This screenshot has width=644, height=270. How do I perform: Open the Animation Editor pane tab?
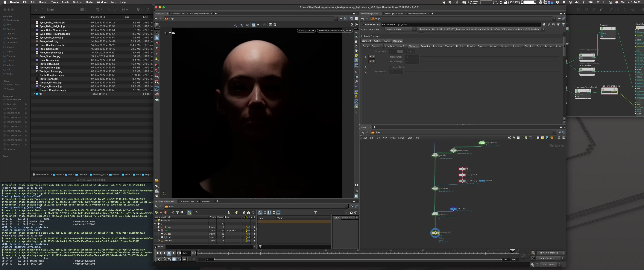[x=177, y=13]
